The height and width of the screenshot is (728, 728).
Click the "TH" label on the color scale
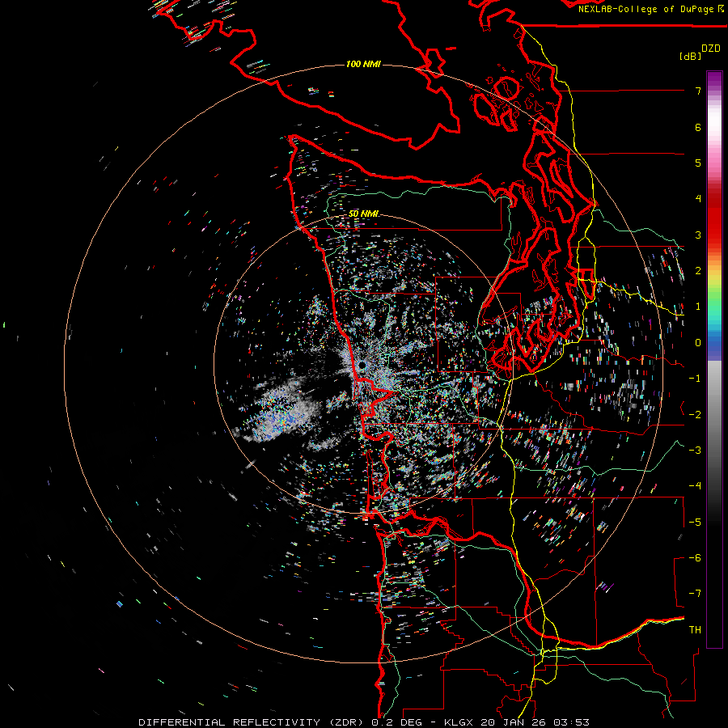[695, 630]
